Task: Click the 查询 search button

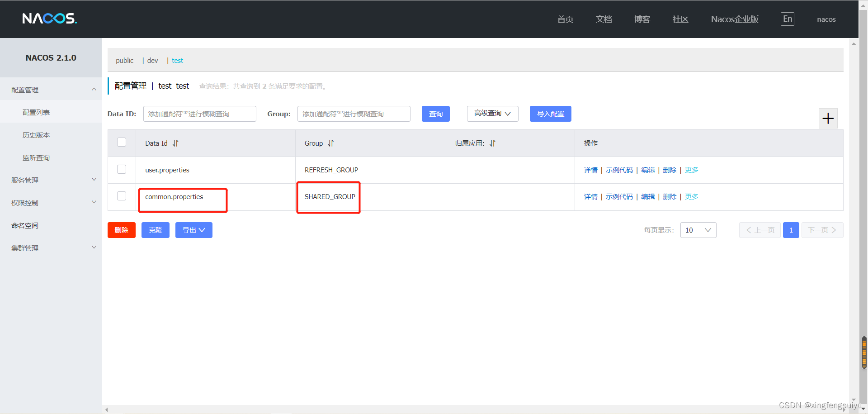Action: (x=436, y=114)
